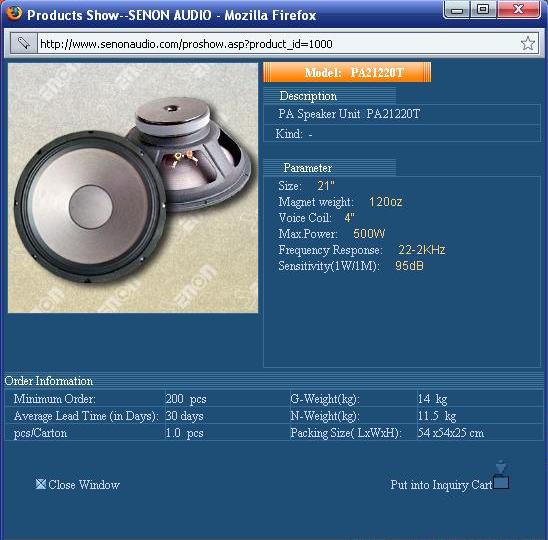Viewport: 548px width, 540px height.
Task: Click the 54x54x25 cm packing size value
Action: pos(451,433)
